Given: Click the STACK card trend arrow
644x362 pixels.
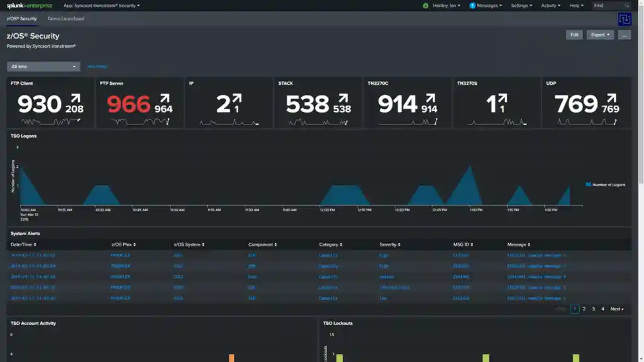Looking at the screenshot, I should coord(343,99).
